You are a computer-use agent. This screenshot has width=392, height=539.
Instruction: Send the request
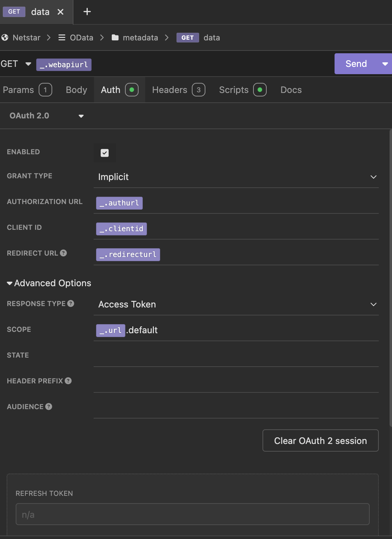coord(356,64)
